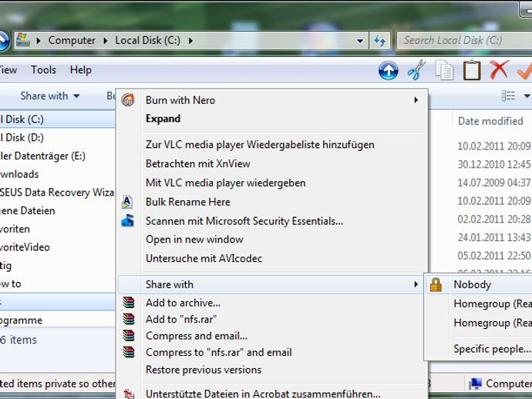Click the 30.12.2010 12:45 date entry
Screen dimensions: 532x399
coord(494,164)
